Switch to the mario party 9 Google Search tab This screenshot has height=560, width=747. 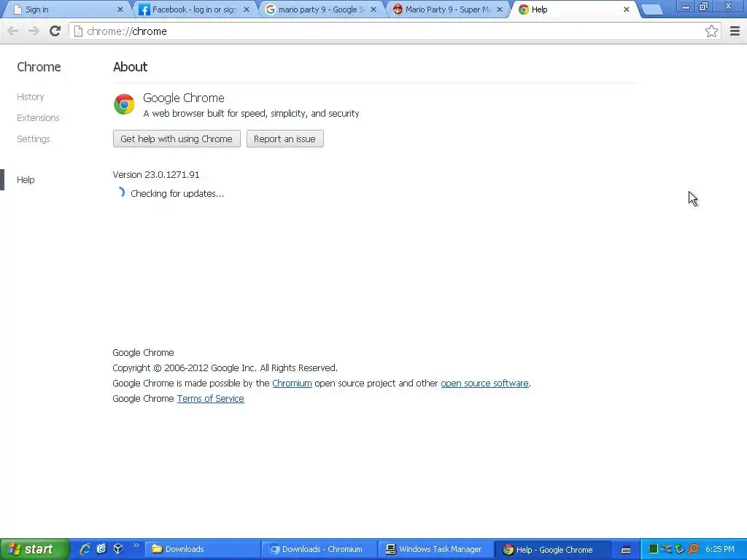[322, 9]
